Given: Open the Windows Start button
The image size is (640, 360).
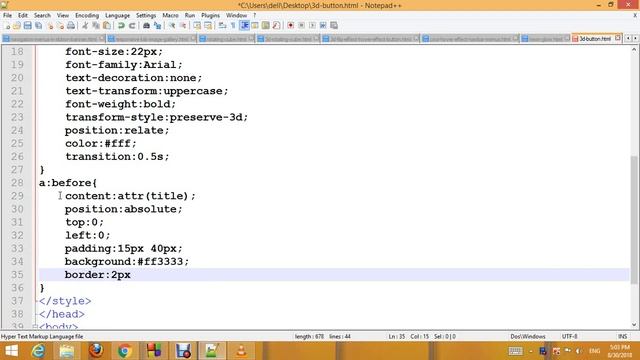Looking at the screenshot, I should click(11, 351).
